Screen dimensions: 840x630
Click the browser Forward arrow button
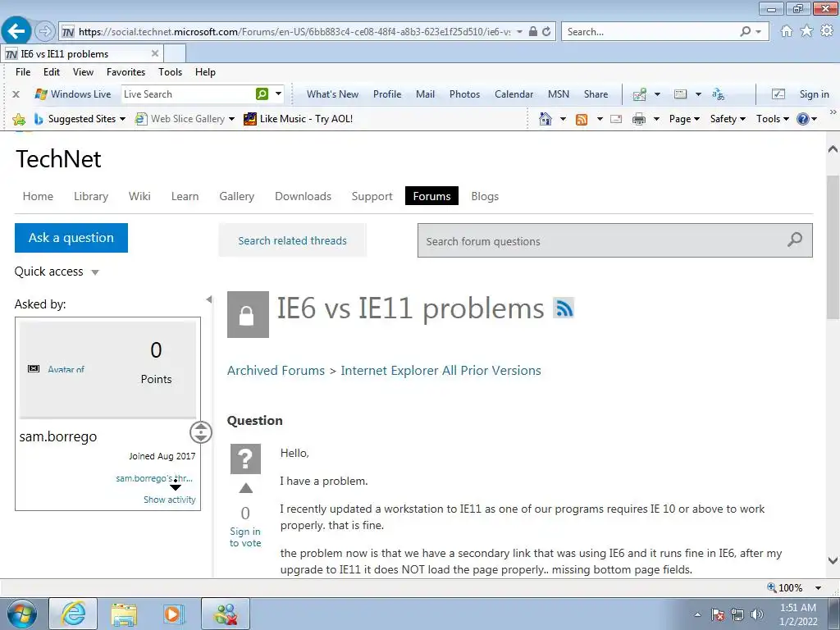45,32
